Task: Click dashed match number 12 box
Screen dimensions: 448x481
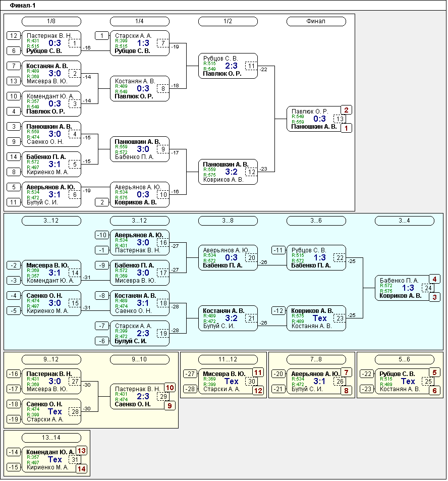Action: pyautogui.click(x=251, y=172)
